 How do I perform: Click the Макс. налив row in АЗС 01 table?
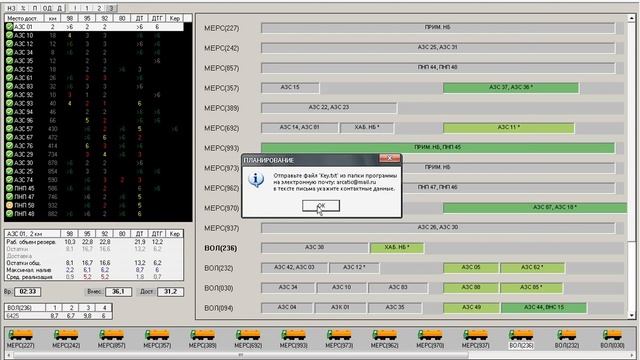click(94, 270)
